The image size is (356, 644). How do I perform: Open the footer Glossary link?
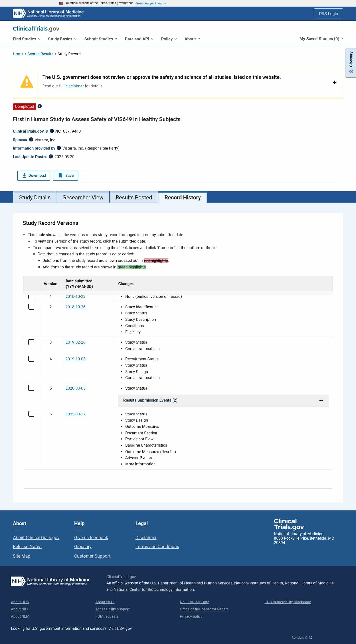pyautogui.click(x=83, y=546)
